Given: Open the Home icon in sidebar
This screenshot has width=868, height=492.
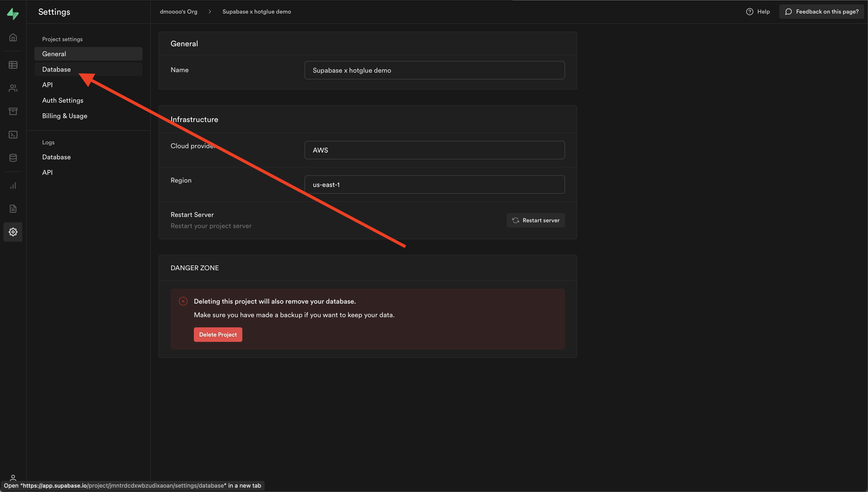Looking at the screenshot, I should (x=13, y=37).
